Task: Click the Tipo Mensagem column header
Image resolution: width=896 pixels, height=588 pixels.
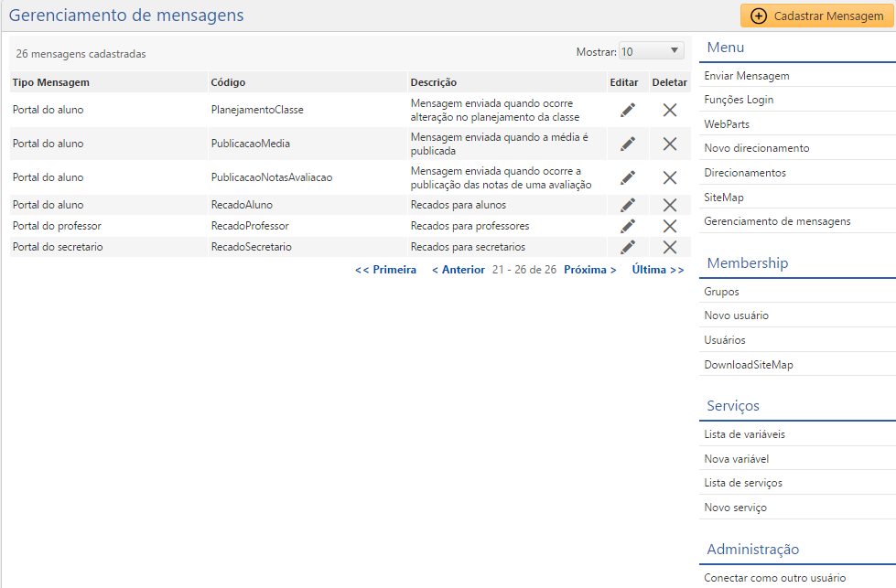Action: [x=49, y=82]
